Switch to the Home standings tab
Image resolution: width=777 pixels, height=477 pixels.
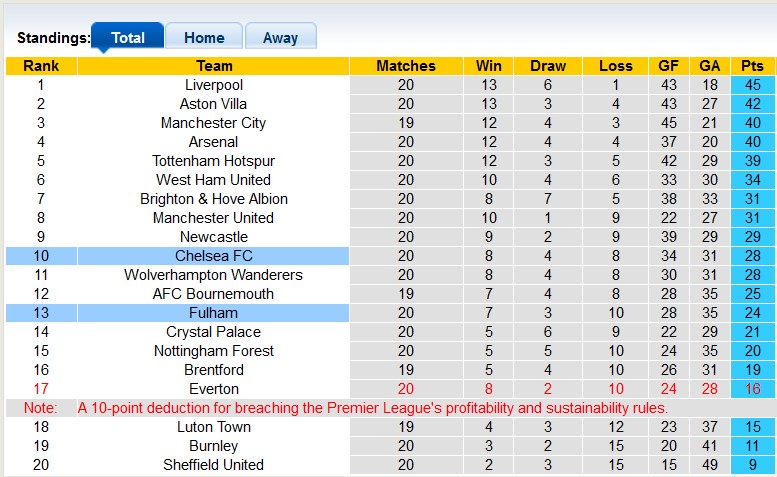tap(204, 38)
